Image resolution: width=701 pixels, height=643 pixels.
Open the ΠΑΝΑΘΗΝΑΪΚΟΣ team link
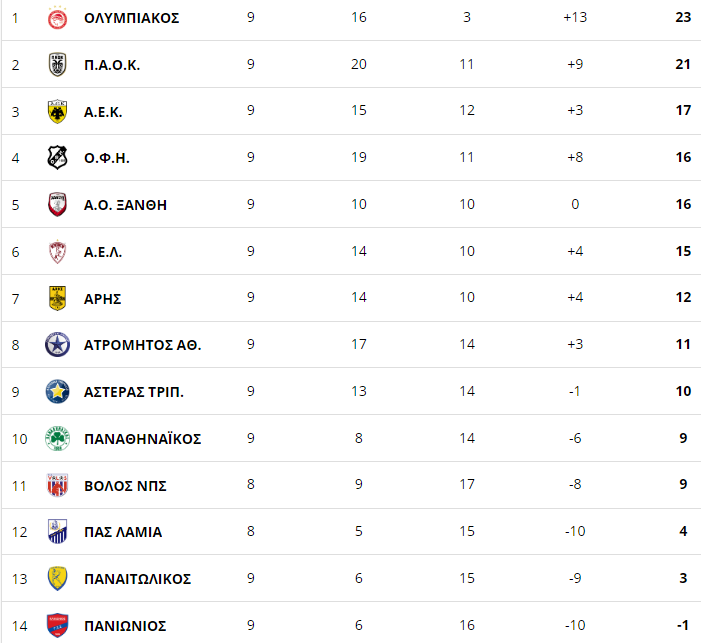coord(143,439)
